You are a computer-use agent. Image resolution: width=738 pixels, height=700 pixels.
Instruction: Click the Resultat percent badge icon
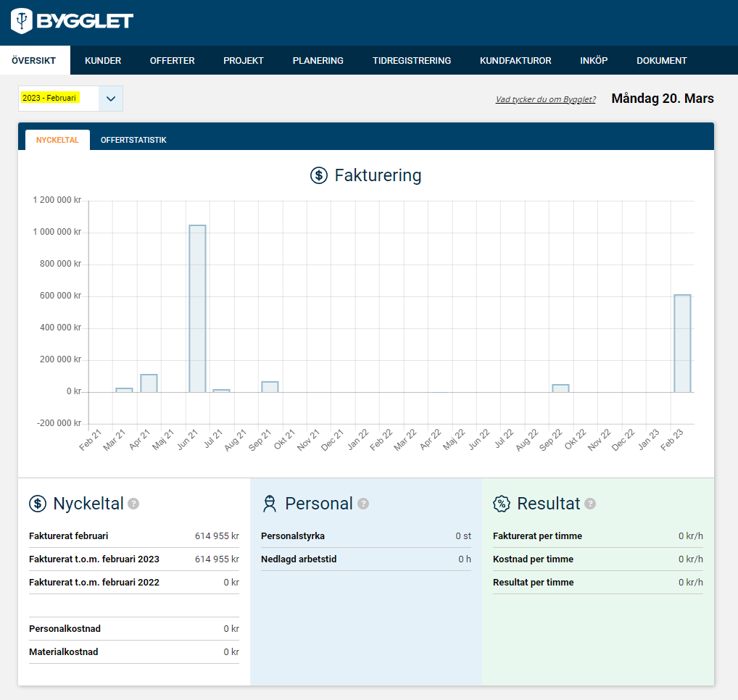[x=501, y=504]
